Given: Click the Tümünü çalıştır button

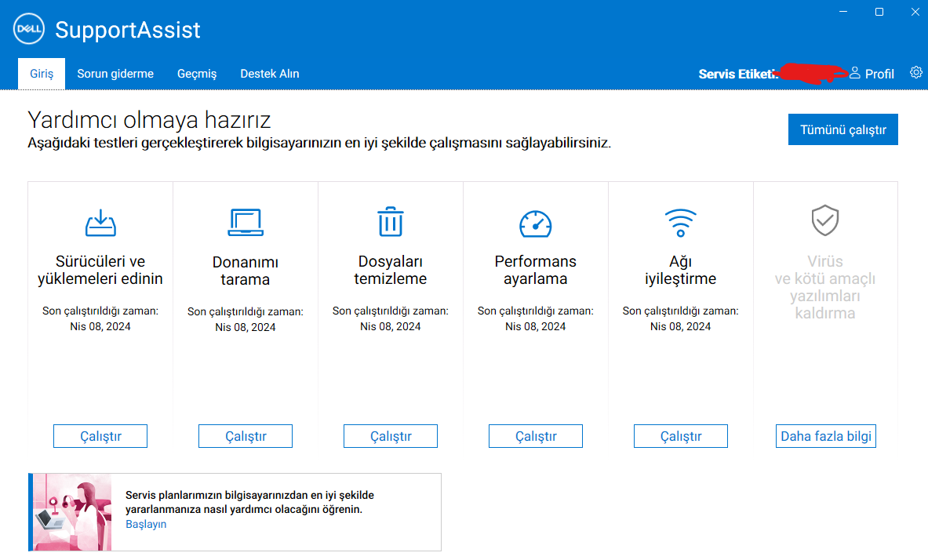Looking at the screenshot, I should tap(842, 129).
